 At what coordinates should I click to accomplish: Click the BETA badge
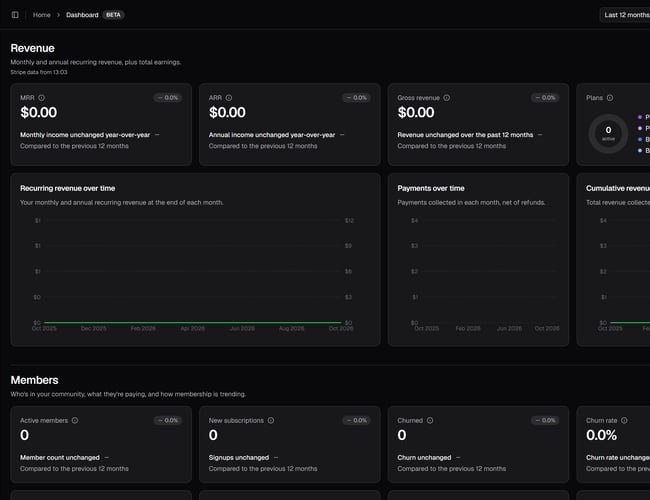(x=113, y=15)
